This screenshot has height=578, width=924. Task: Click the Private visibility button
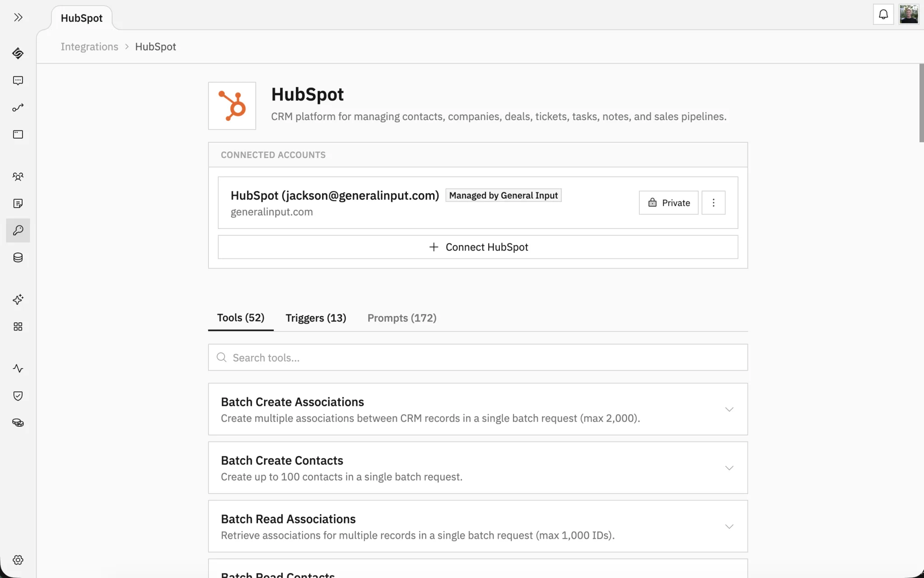point(669,203)
